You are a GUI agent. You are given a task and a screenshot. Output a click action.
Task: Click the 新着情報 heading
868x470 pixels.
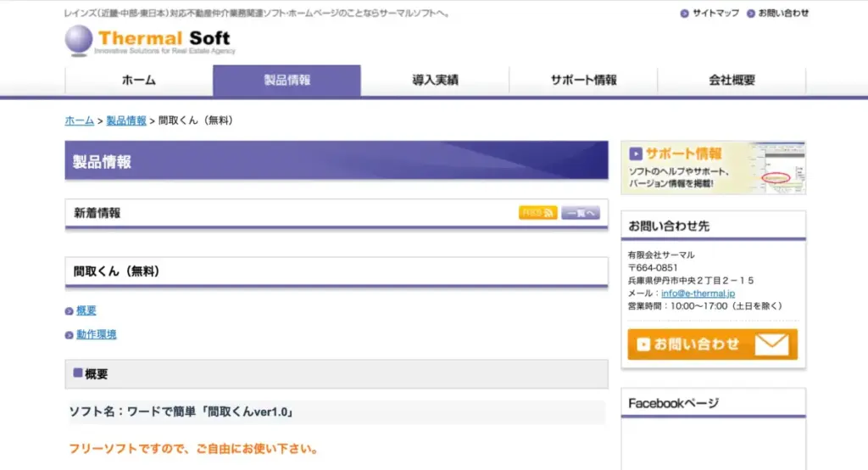(97, 214)
